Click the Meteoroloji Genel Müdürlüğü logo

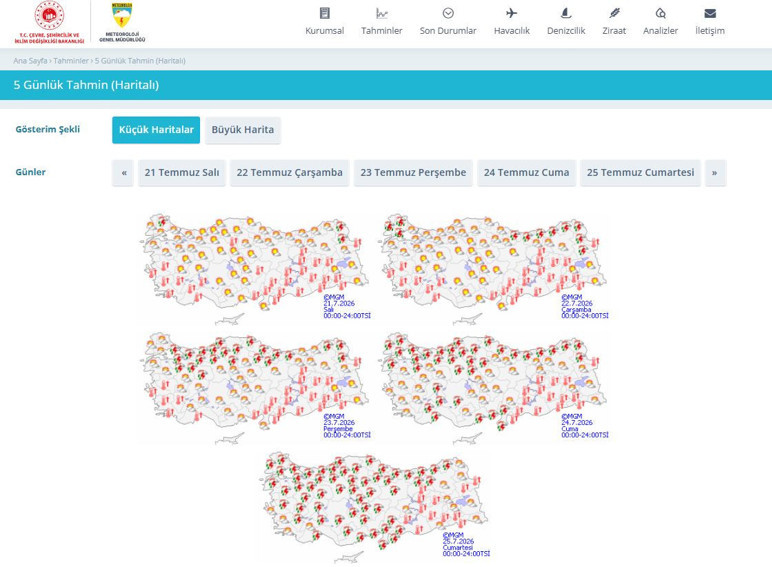[x=122, y=22]
